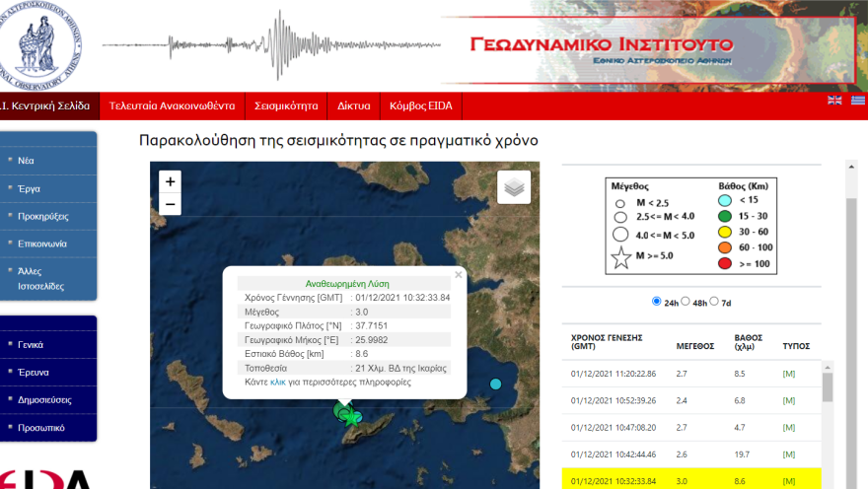The height and width of the screenshot is (489, 868).
Task: Select the 48h time range
Action: tap(686, 302)
